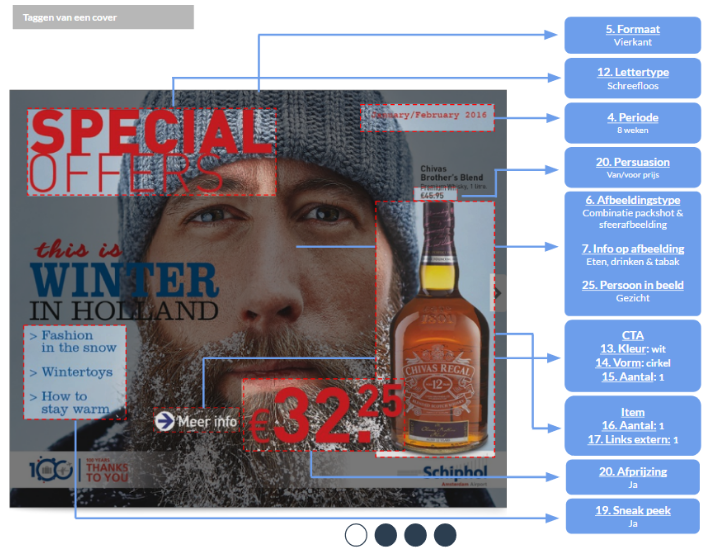Click the Chivas Regal bottle image

point(440,326)
